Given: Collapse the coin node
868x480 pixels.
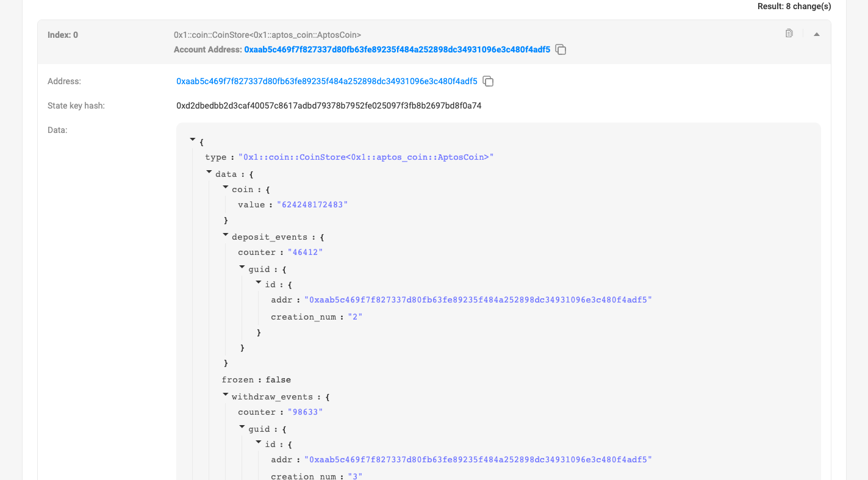Looking at the screenshot, I should tap(226, 188).
